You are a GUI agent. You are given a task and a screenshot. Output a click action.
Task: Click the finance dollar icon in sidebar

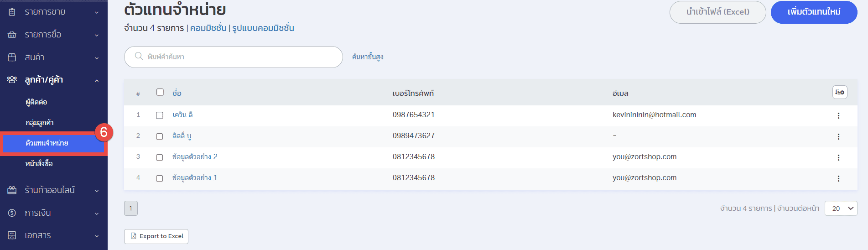(12, 213)
